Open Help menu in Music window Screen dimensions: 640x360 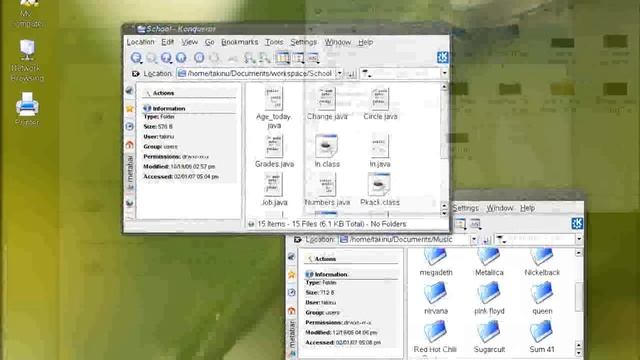[x=527, y=208]
